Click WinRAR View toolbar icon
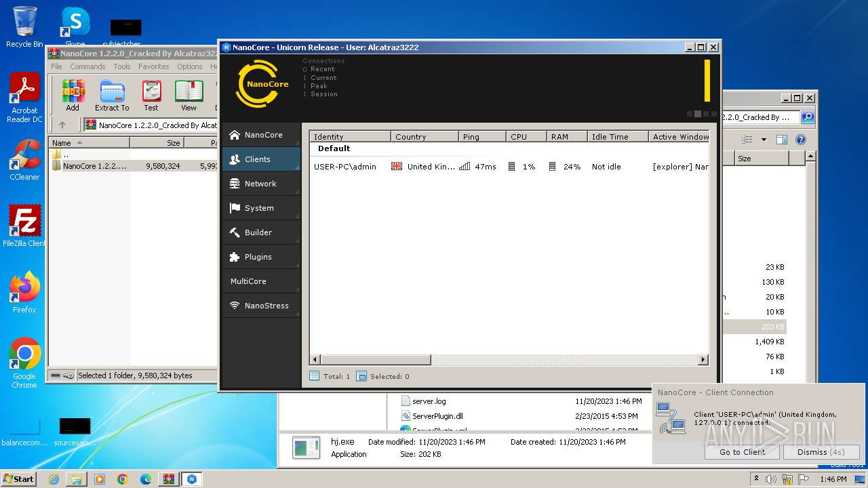This screenshot has width=868, height=488. (x=189, y=96)
